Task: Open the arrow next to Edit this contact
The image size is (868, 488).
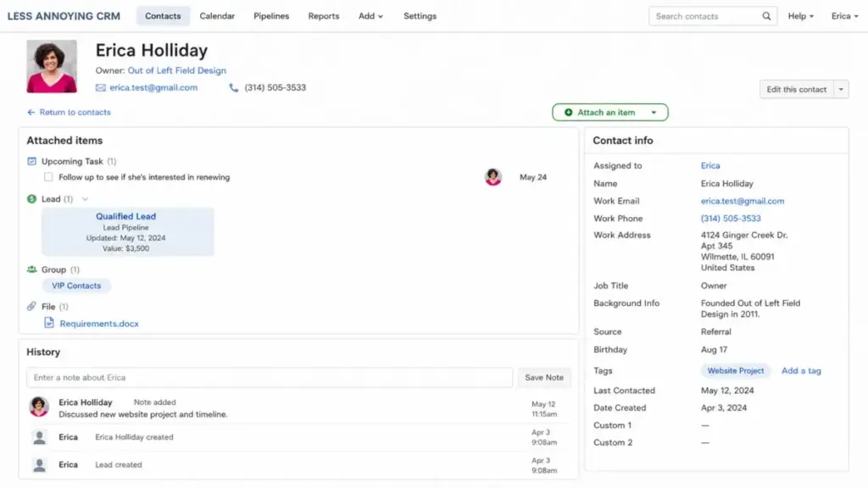Action: click(841, 89)
